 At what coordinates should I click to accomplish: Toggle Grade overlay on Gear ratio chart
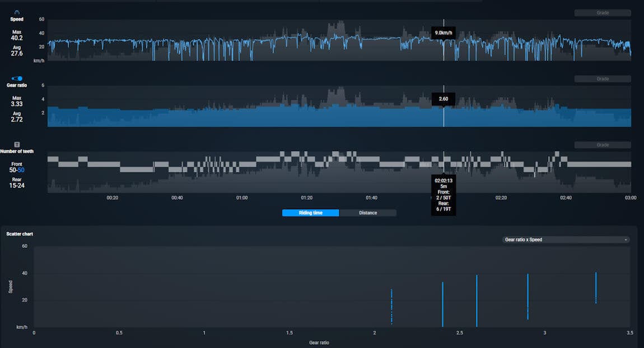(602, 79)
